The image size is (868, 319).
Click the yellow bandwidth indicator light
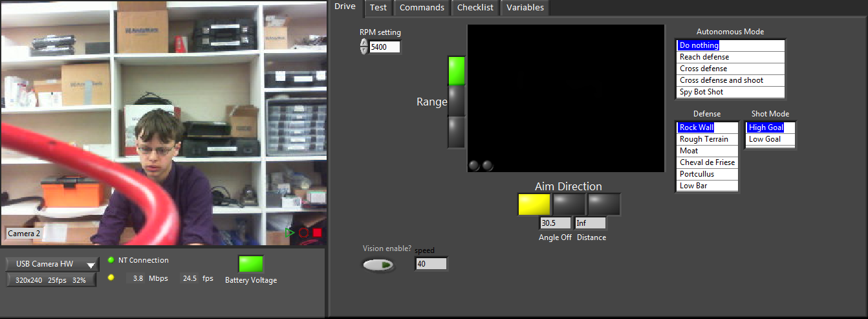pos(111,278)
